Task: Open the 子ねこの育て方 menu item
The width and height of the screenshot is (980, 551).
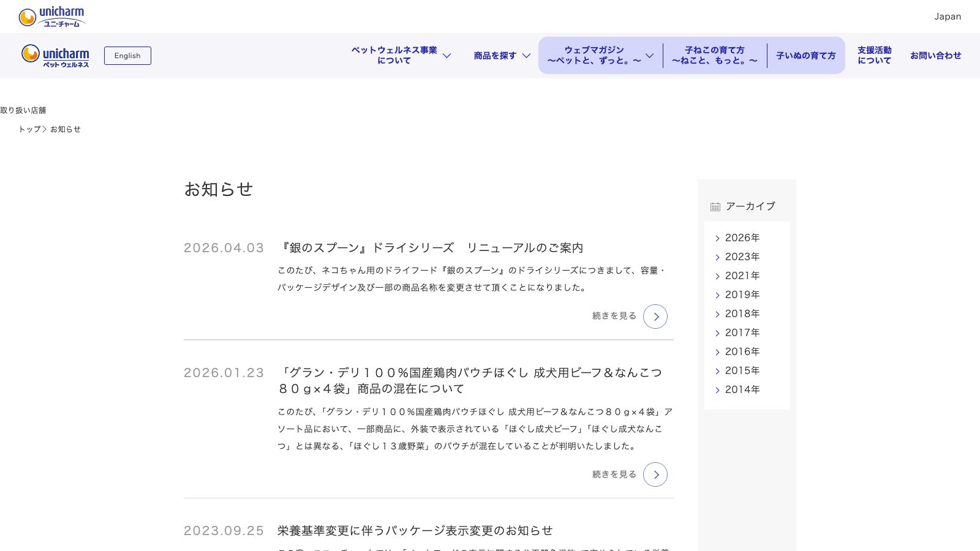Action: coord(715,55)
